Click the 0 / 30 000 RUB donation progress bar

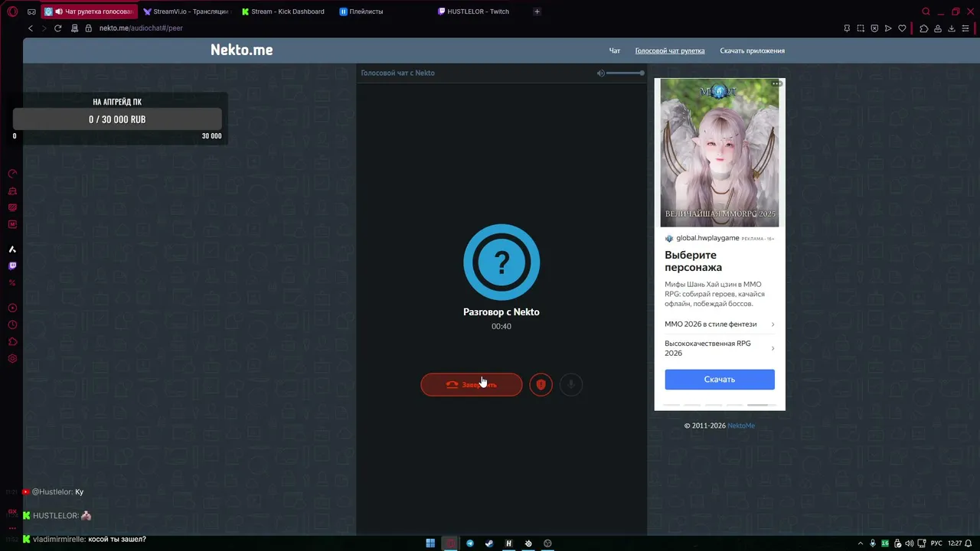coord(117,119)
